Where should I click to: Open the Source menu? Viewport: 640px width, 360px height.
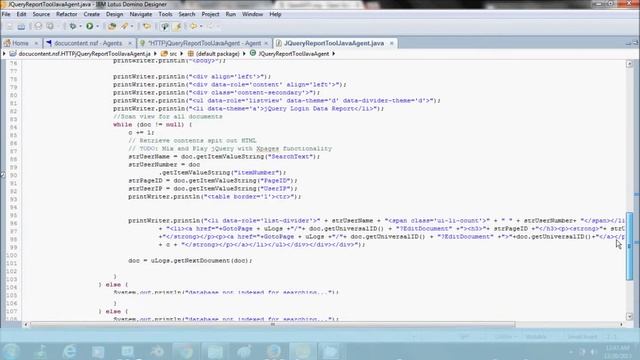pyautogui.click(x=41, y=14)
